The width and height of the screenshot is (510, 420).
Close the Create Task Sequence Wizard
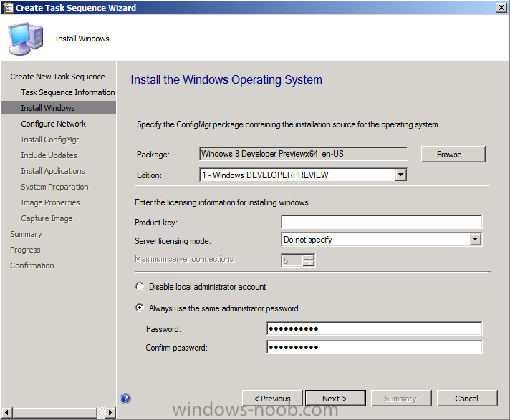click(x=501, y=7)
